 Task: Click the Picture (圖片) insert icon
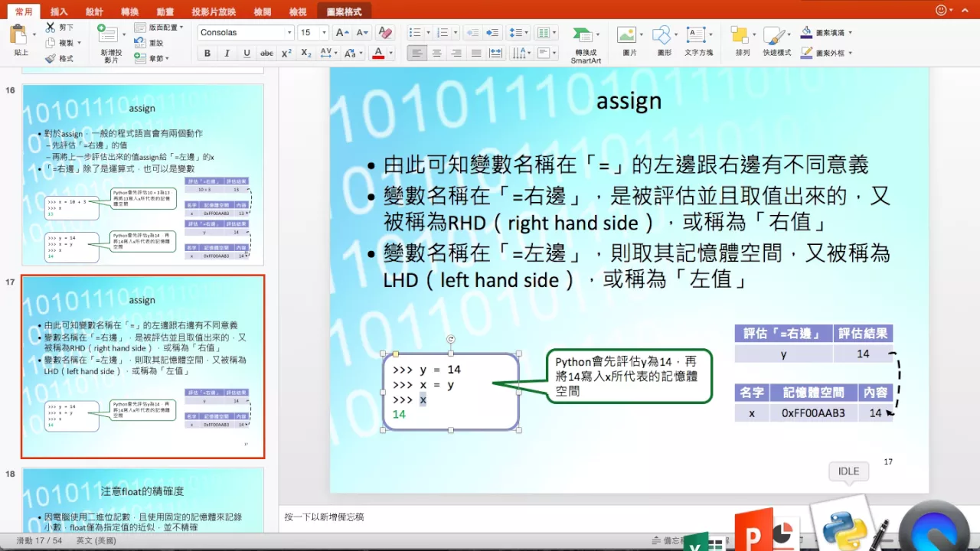[x=626, y=35]
